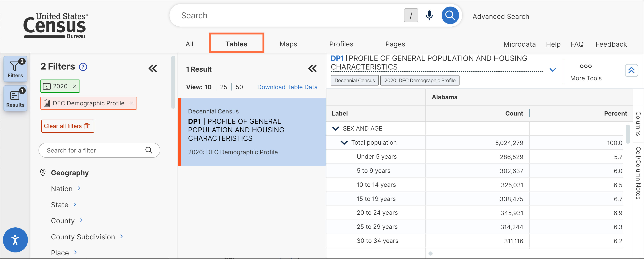Image resolution: width=644 pixels, height=259 pixels.
Task: Switch to the All tab
Action: 189,44
